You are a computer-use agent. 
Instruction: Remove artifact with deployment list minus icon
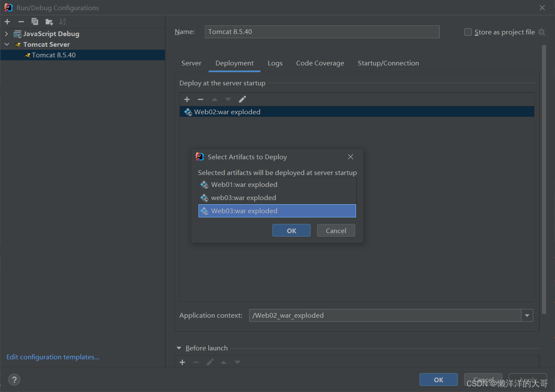201,99
